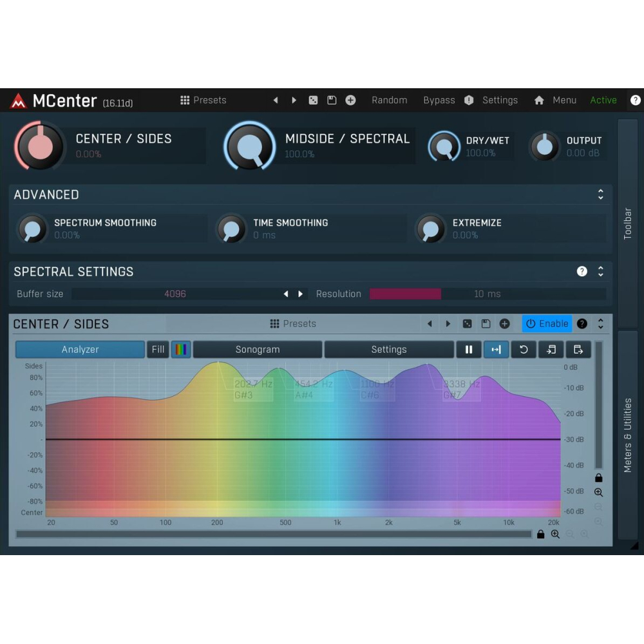
Task: Open the Menu item in title bar
Action: (564, 100)
